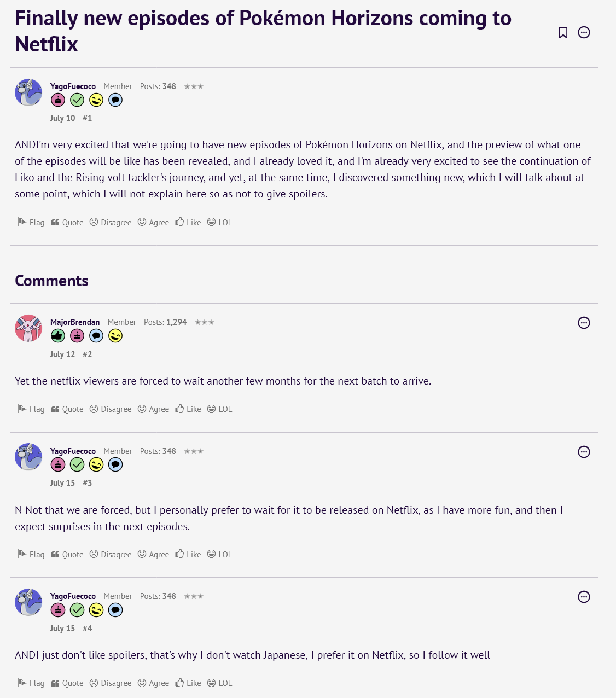616x698 pixels.
Task: React LOL on comment #4
Action: [x=219, y=683]
